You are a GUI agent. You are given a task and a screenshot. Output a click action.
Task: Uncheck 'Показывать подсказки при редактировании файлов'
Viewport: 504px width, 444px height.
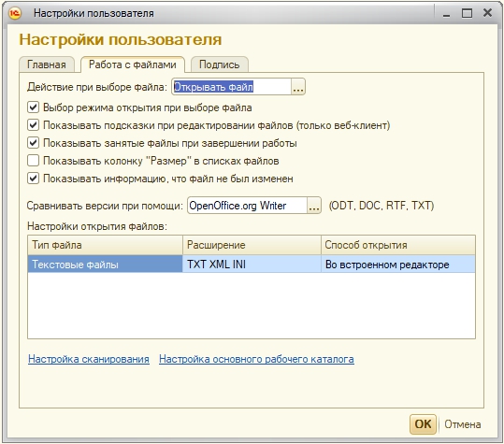tap(33, 125)
